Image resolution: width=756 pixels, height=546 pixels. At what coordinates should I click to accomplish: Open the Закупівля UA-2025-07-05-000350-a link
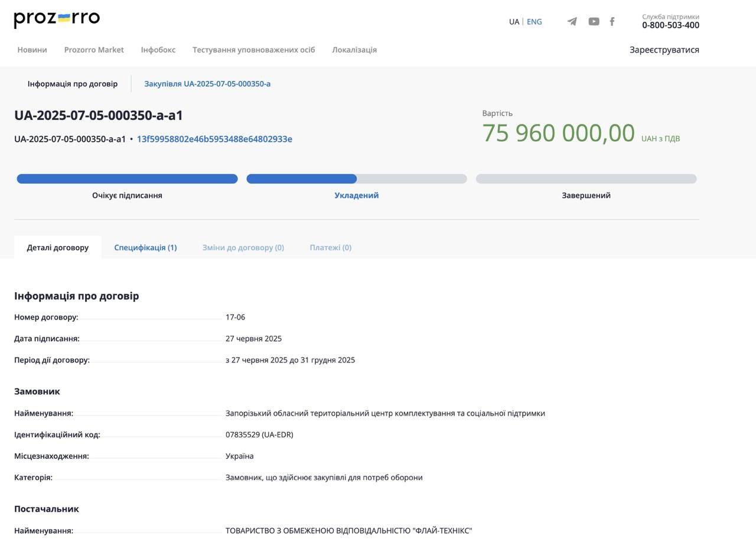tap(207, 84)
